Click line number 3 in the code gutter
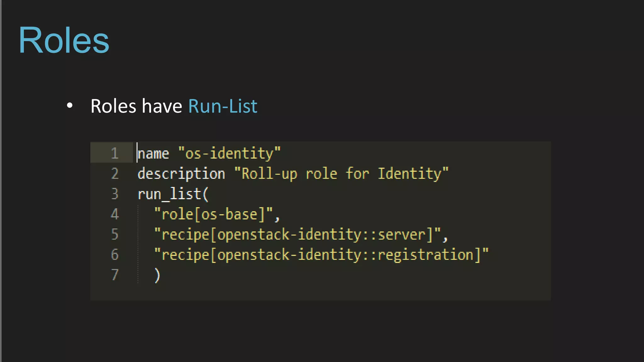Viewport: 644px width, 362px height. (x=115, y=194)
